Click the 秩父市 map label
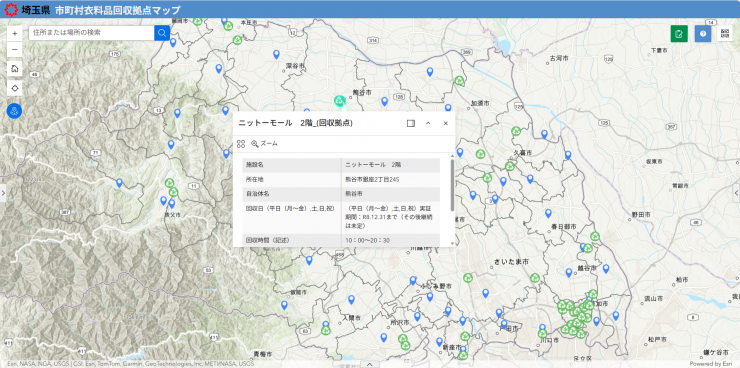The width and height of the screenshot is (740, 368). pyautogui.click(x=172, y=215)
